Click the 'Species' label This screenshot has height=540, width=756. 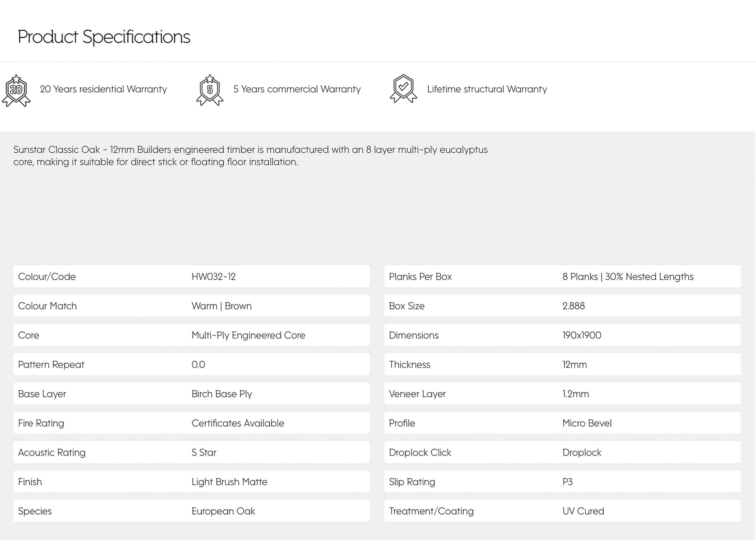pos(35,511)
